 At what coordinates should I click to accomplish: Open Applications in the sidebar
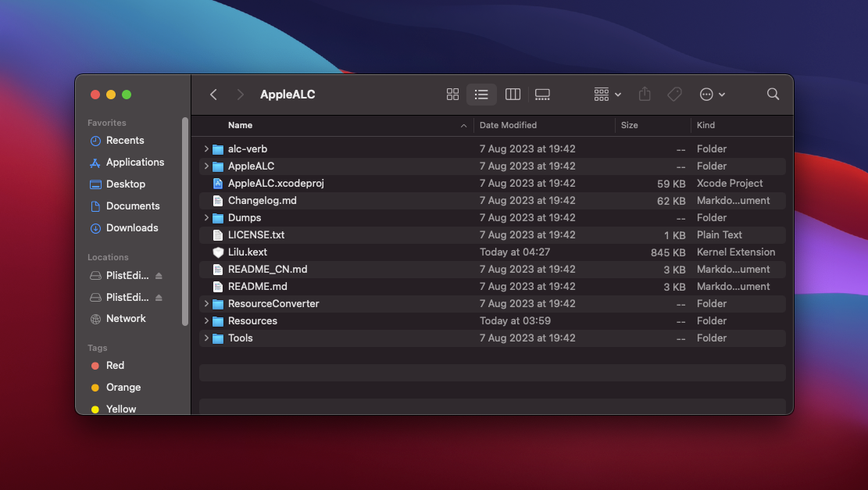(135, 163)
